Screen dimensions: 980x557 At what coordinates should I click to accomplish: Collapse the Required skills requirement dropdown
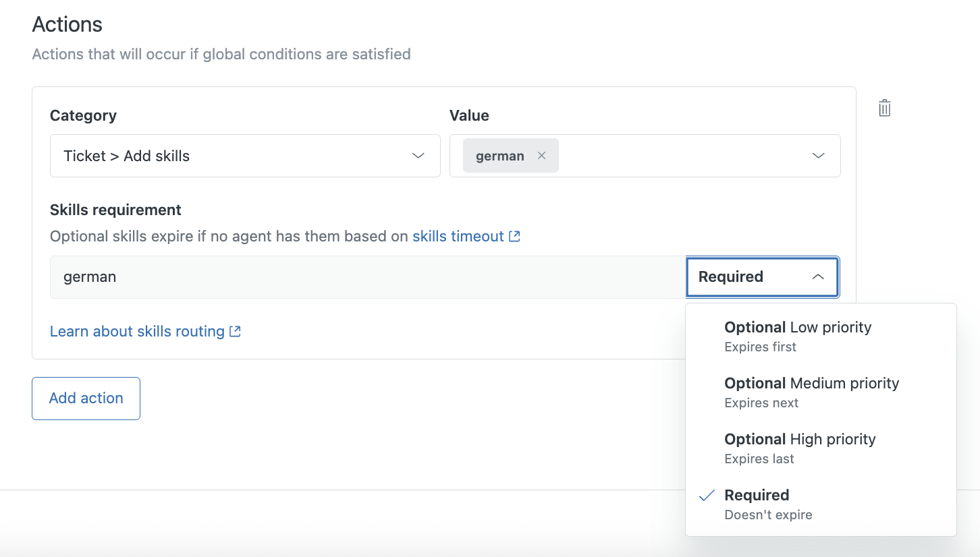(761, 277)
